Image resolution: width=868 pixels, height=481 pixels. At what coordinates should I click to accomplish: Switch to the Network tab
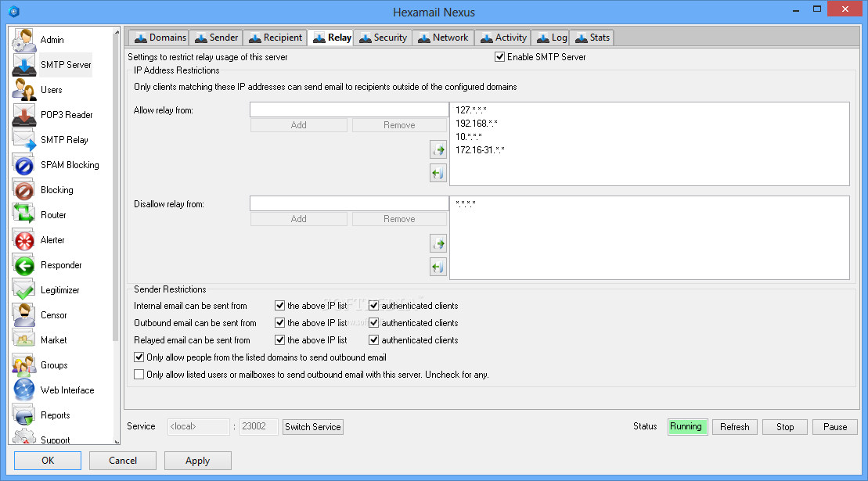[443, 38]
